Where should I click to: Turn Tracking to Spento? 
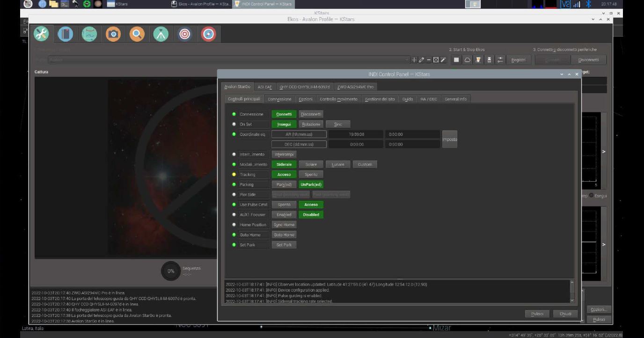point(311,174)
